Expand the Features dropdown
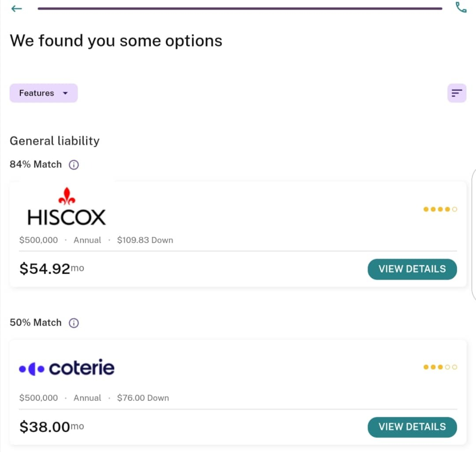 point(43,93)
